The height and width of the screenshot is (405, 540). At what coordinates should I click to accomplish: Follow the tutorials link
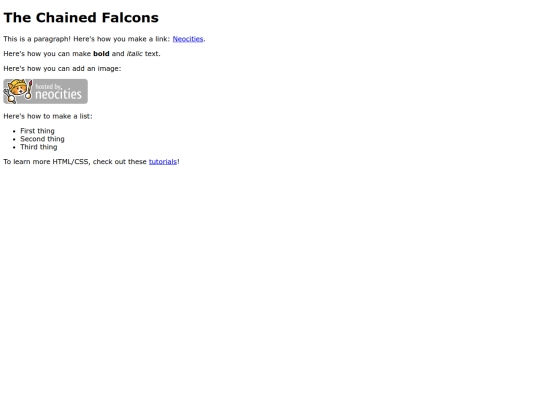163,162
